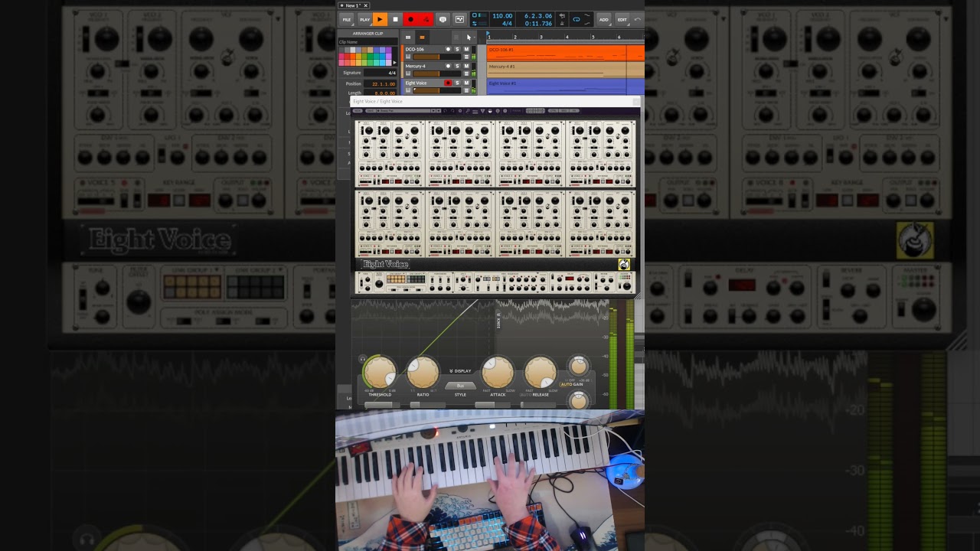
Task: Click the small square icon under DCO-106 name
Action: pyautogui.click(x=408, y=57)
